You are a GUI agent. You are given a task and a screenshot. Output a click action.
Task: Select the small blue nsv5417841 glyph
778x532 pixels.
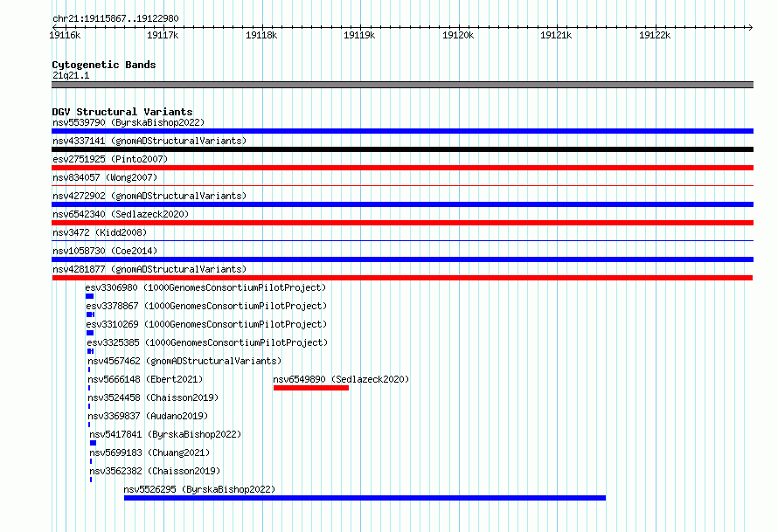click(93, 443)
